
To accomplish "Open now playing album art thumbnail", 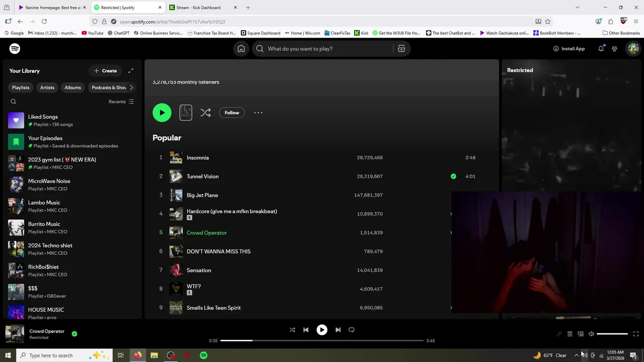I will point(15,334).
